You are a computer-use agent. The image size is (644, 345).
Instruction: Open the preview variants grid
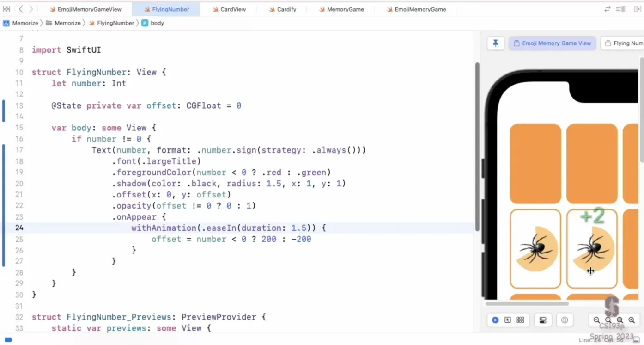(520, 320)
